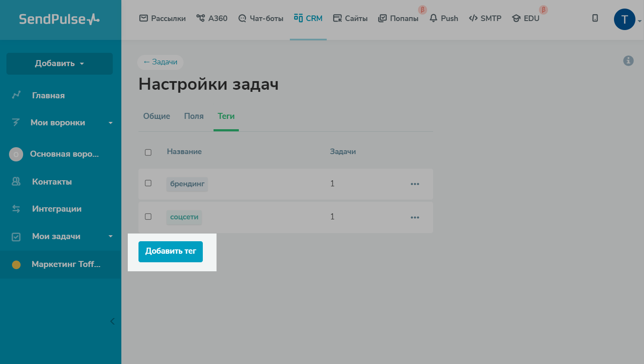Open three-dot menu for брендинг tag
The height and width of the screenshot is (364, 644).
point(415,184)
